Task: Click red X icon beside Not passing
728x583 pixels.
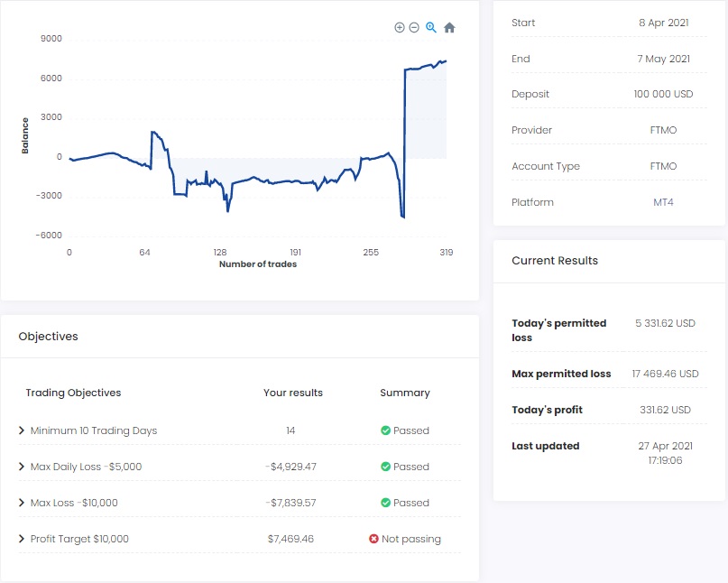Action: point(373,539)
